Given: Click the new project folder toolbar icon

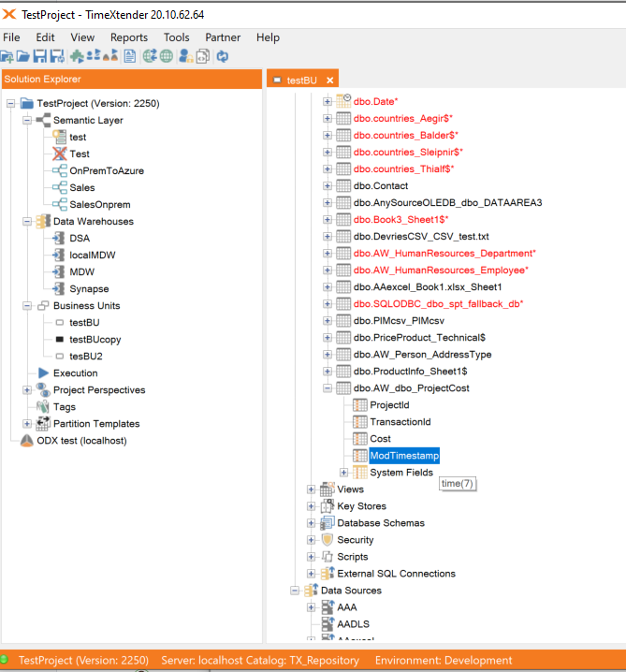Looking at the screenshot, I should click(x=7, y=56).
